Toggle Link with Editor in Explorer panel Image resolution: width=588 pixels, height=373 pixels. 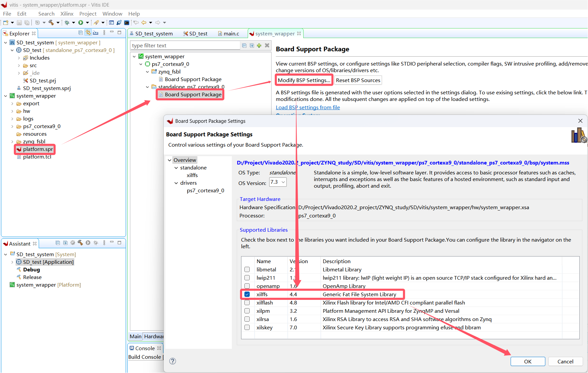[x=88, y=32]
